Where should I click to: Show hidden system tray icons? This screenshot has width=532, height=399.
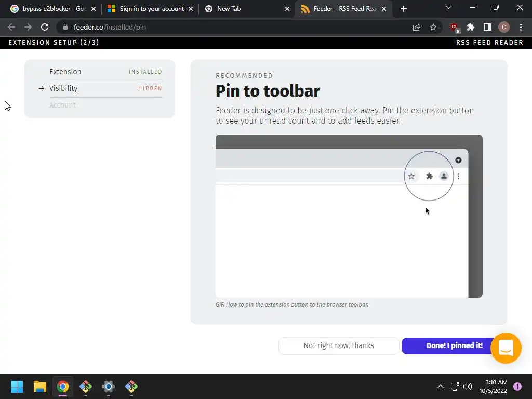pyautogui.click(x=441, y=387)
